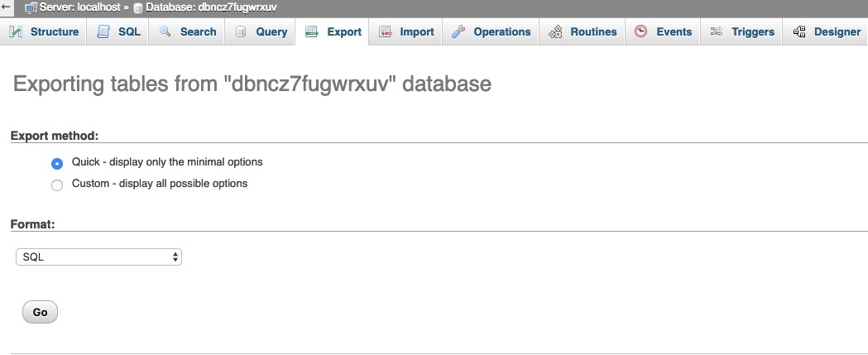Viewport: 868px width, 355px height.
Task: Click the Export tab arrow icon
Action: coord(312,31)
